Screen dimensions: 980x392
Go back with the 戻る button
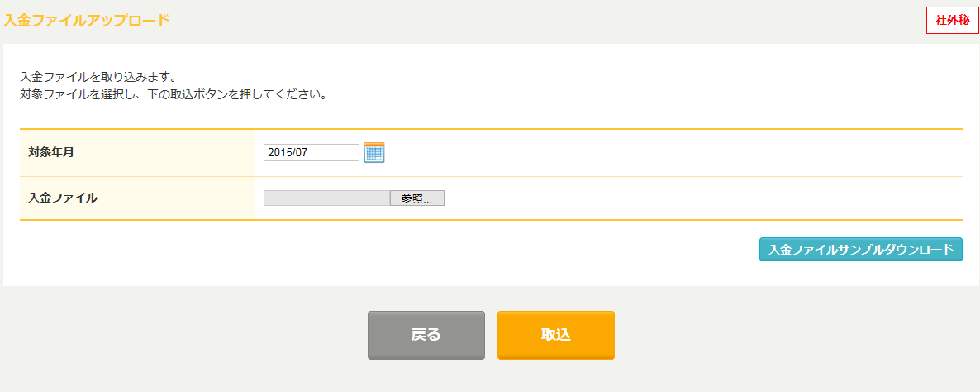point(426,335)
